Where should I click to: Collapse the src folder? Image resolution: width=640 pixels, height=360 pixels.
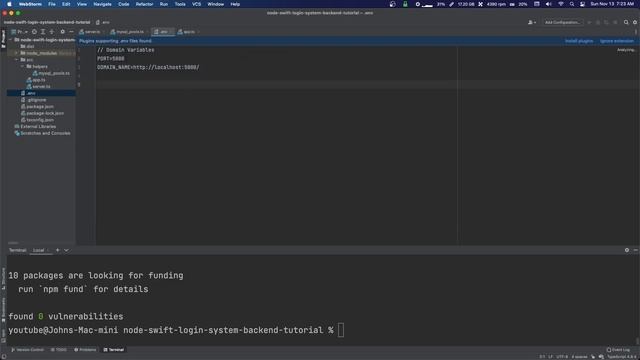coord(16,60)
